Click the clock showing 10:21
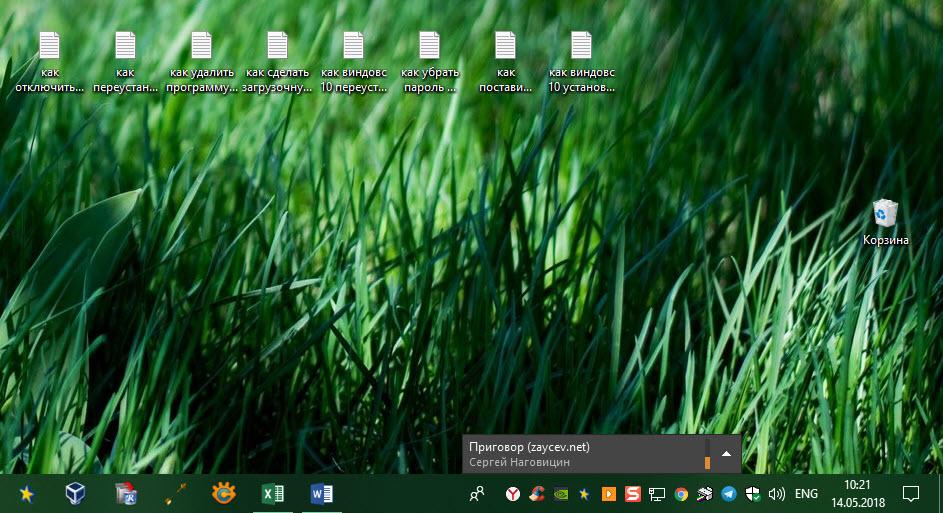Image resolution: width=943 pixels, height=513 pixels. point(857,493)
